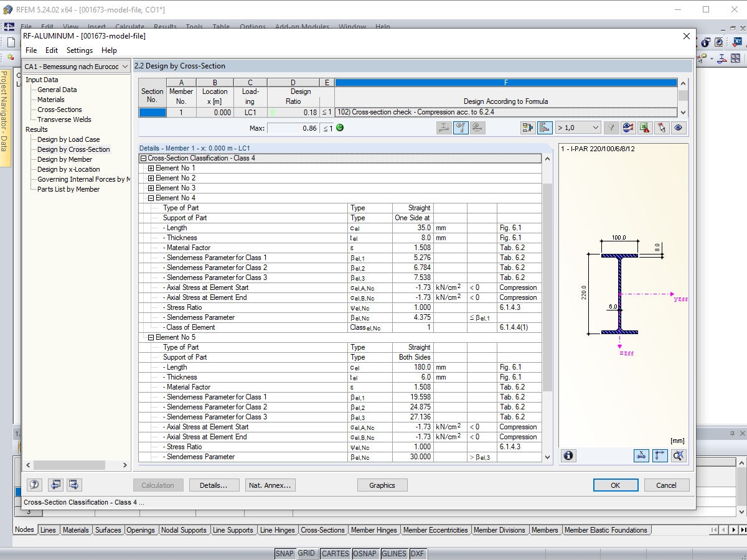Switch to Materials tab in RFEM window
This screenshot has width=747, height=560.
coord(75,530)
